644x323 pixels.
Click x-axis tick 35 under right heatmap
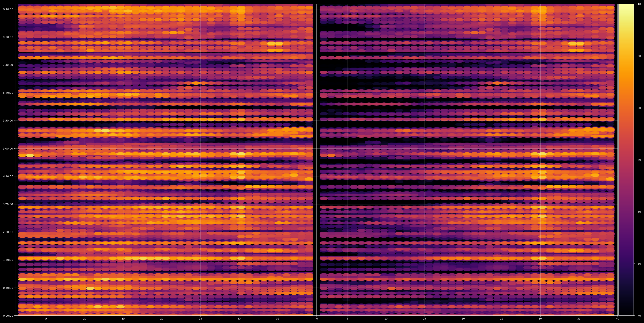pyautogui.click(x=579, y=319)
